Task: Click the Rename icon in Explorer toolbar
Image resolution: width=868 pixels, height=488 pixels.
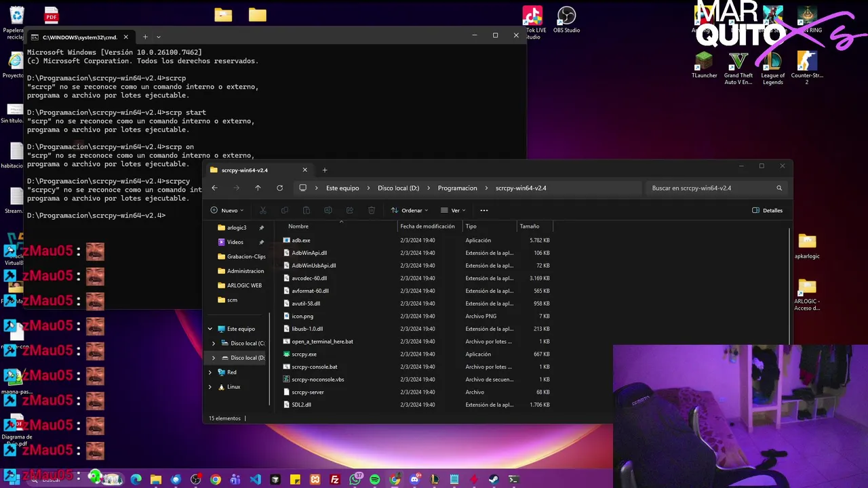Action: point(328,210)
